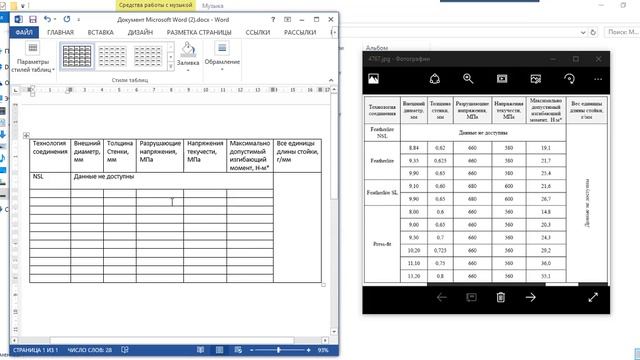Open Word Help question mark

273,19
